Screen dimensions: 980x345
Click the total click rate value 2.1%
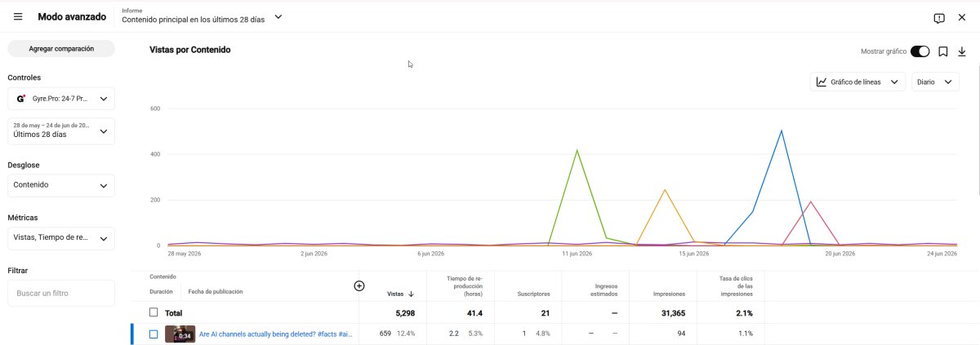click(742, 313)
